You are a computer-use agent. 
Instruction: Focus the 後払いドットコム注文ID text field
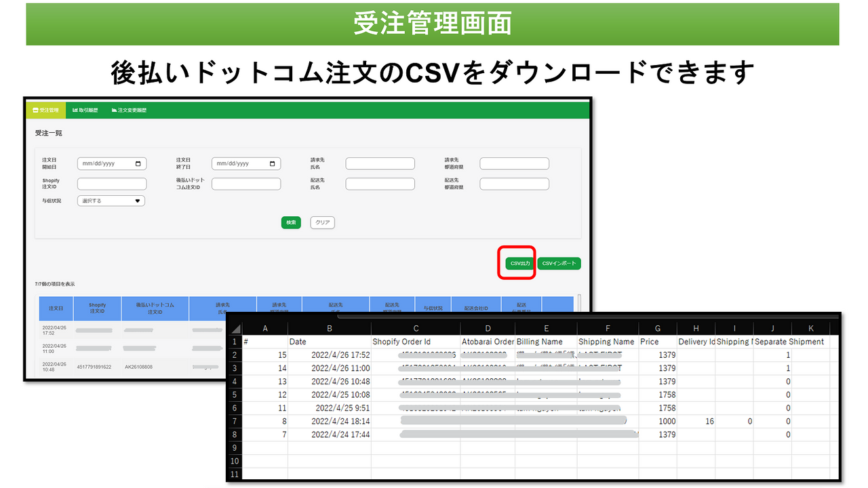246,184
